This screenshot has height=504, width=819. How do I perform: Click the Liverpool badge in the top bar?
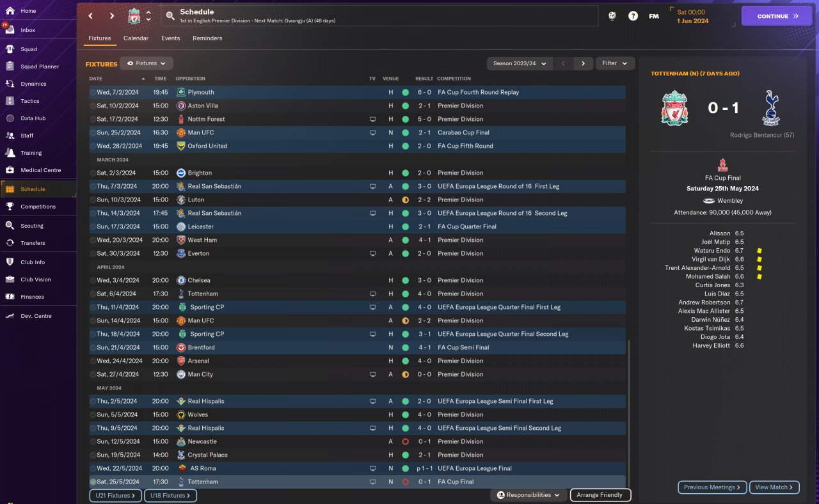pos(134,16)
